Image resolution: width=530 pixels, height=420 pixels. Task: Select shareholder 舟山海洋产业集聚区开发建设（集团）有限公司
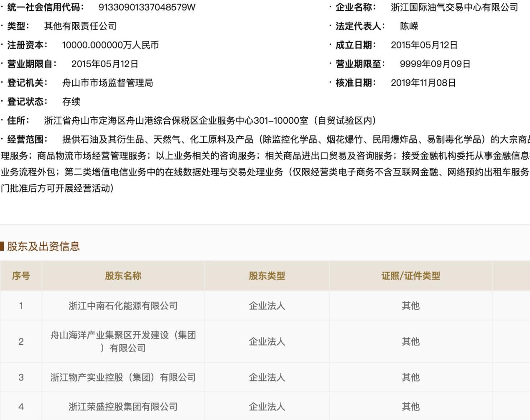[x=123, y=341]
